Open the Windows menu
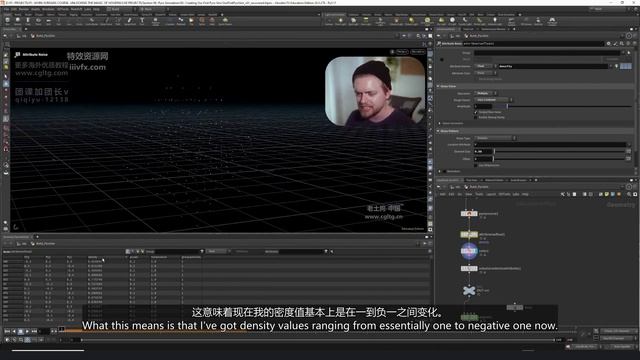Screen dimensions: 640x360 pos(48,9)
